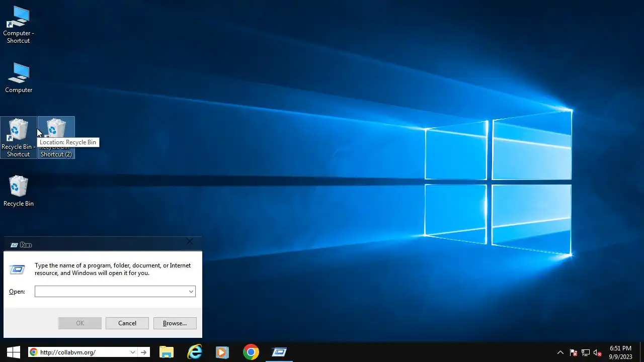The image size is (644, 362).
Task: Click the Go arrow beside the address bar
Action: [143, 352]
